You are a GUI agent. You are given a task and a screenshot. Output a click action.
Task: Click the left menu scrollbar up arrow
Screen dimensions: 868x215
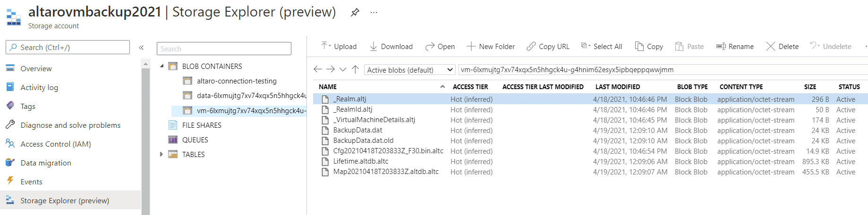click(145, 64)
